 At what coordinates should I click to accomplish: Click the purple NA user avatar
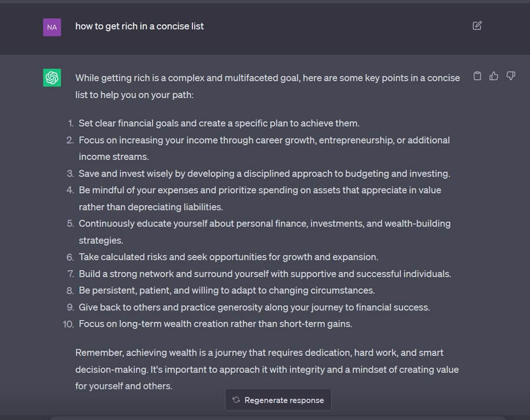(x=52, y=27)
